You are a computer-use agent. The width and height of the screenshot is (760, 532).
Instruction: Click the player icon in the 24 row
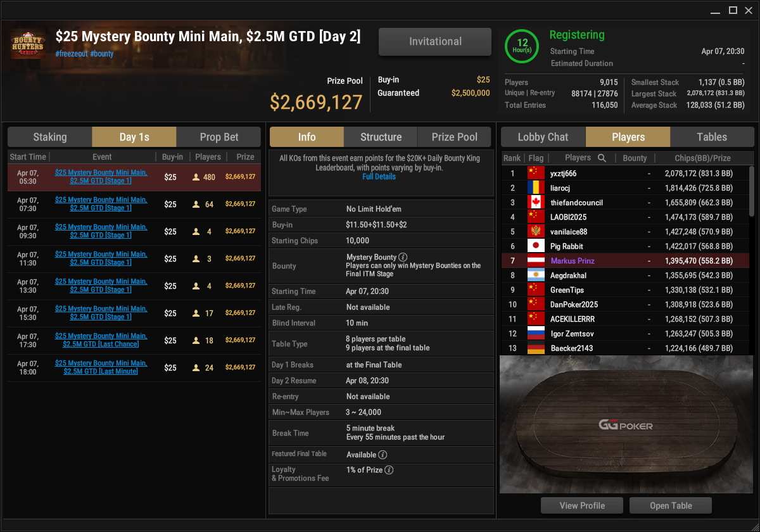point(196,367)
